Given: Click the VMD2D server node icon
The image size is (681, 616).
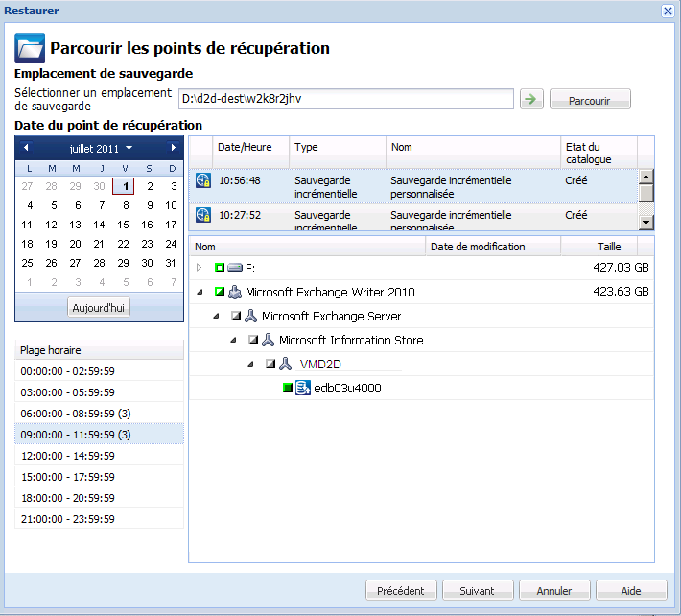Looking at the screenshot, I should coord(286,364).
